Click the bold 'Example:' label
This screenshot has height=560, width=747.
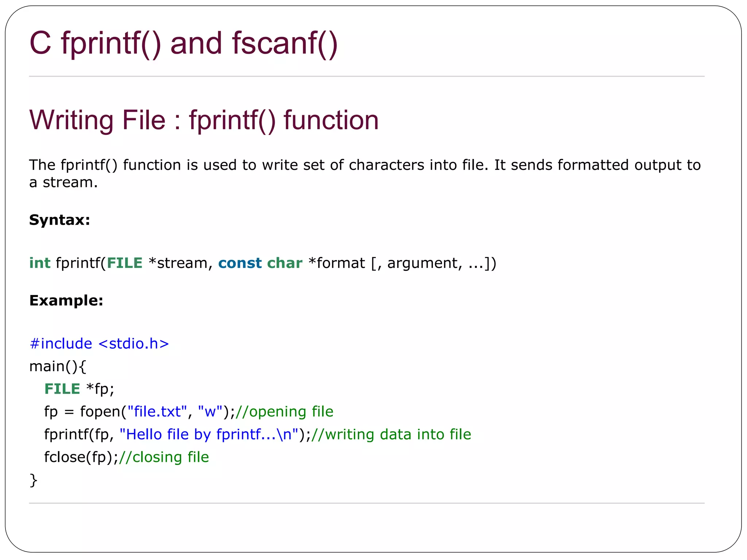(66, 300)
